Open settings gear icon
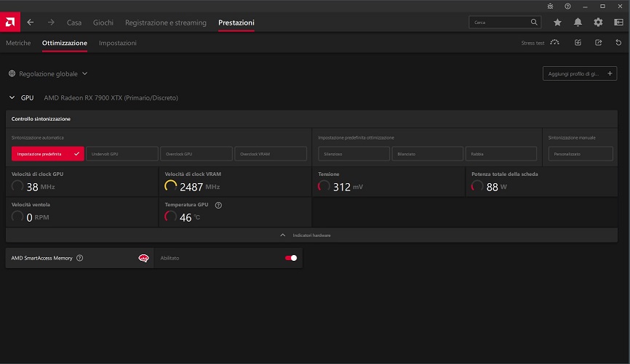Image resolution: width=630 pixels, height=364 pixels. (598, 23)
